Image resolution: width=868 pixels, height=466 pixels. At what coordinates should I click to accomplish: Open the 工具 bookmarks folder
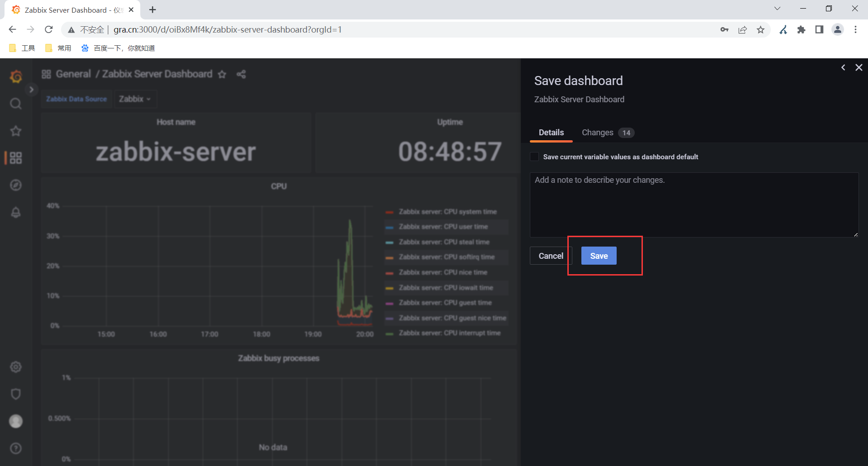22,48
